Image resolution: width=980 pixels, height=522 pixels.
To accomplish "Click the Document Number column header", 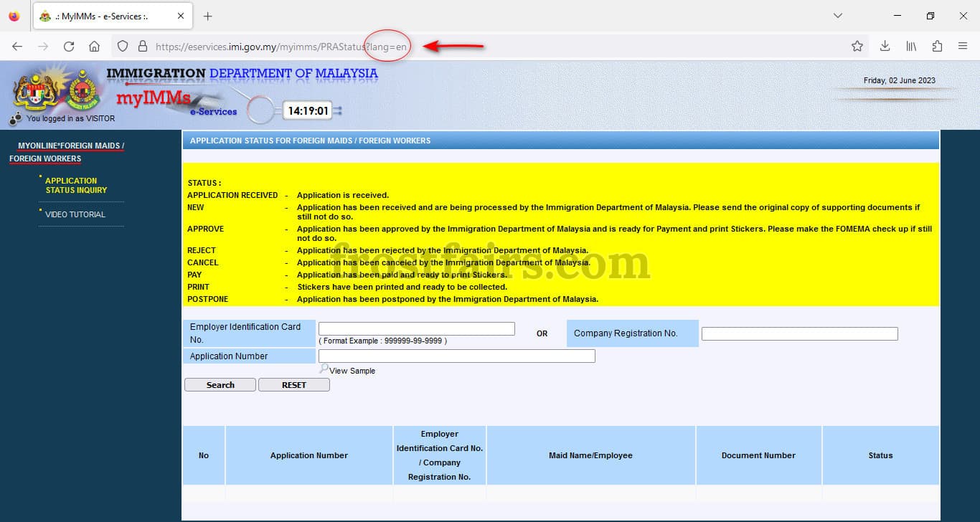I will tap(759, 455).
